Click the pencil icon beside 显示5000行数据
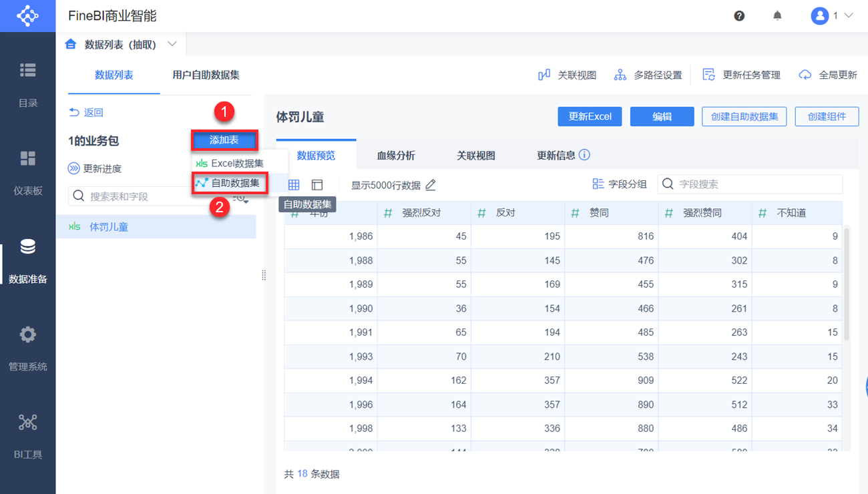Image resolution: width=868 pixels, height=494 pixels. pyautogui.click(x=431, y=184)
